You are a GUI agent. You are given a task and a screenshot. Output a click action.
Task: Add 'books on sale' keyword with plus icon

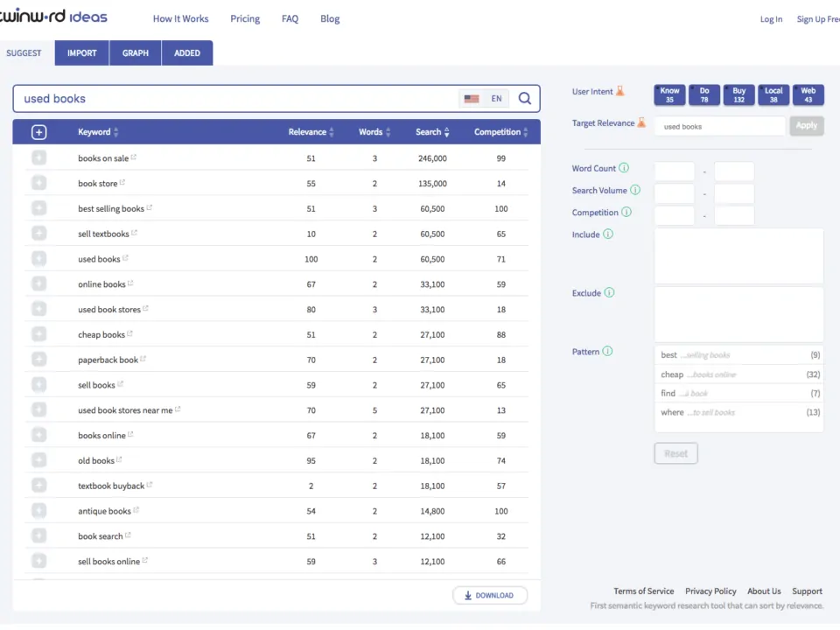[x=38, y=158]
